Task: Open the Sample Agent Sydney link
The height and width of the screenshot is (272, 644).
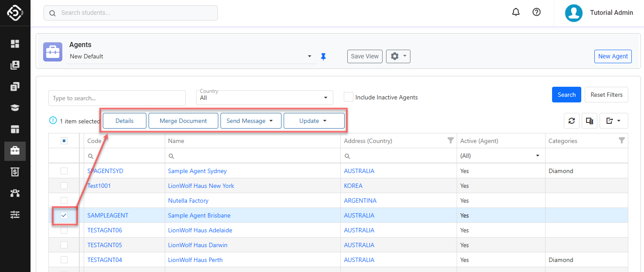Action: [x=197, y=171]
